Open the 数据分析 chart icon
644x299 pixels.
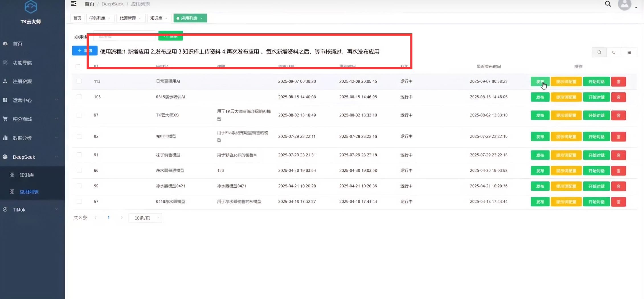coord(5,138)
